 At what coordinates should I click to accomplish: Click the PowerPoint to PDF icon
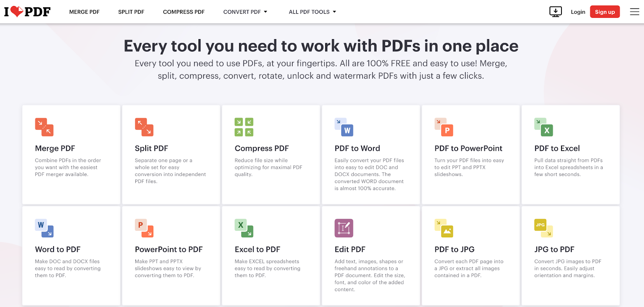pos(144,228)
